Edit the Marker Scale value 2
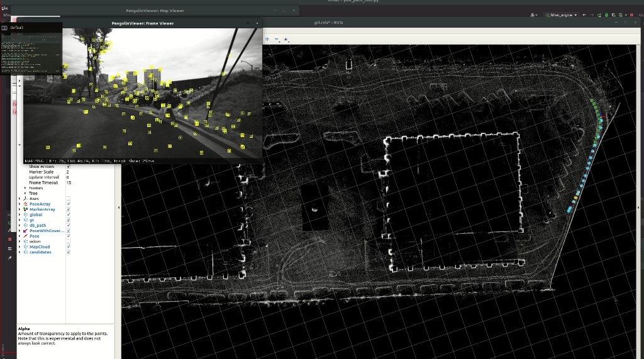644x359 pixels. 90,172
